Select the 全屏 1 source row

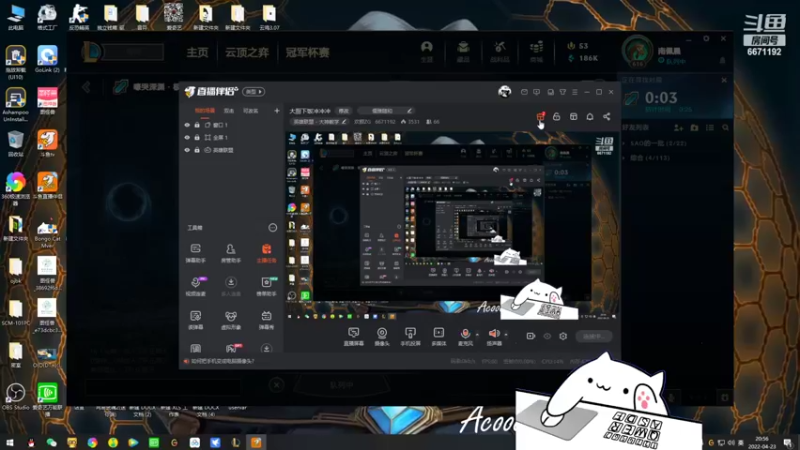[231, 138]
